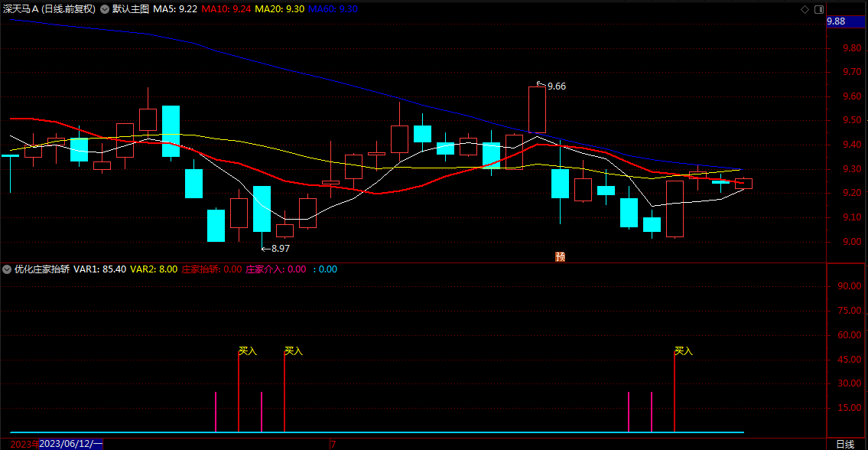The width and height of the screenshot is (868, 450).
Task: Select the MA5: 9.22 legend value
Action: 175,9
